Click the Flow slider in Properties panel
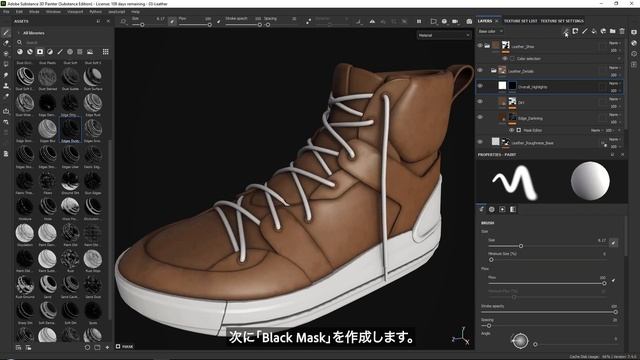 (x=547, y=283)
